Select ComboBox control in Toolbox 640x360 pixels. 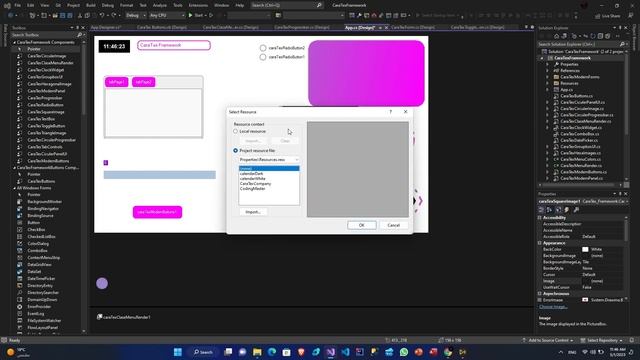(38, 251)
